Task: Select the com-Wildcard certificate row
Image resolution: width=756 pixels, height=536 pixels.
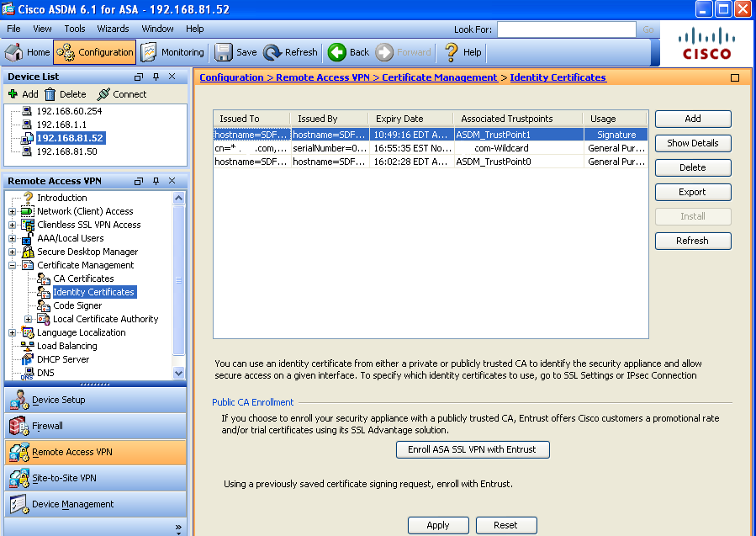Action: coord(431,148)
